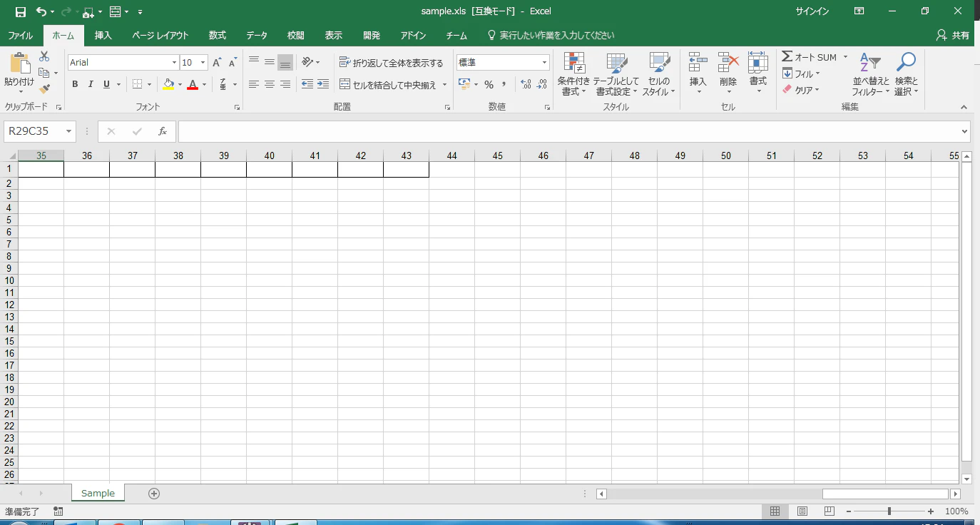This screenshot has width=980, height=525.
Task: Decrease font size with the small A icon
Action: point(233,63)
